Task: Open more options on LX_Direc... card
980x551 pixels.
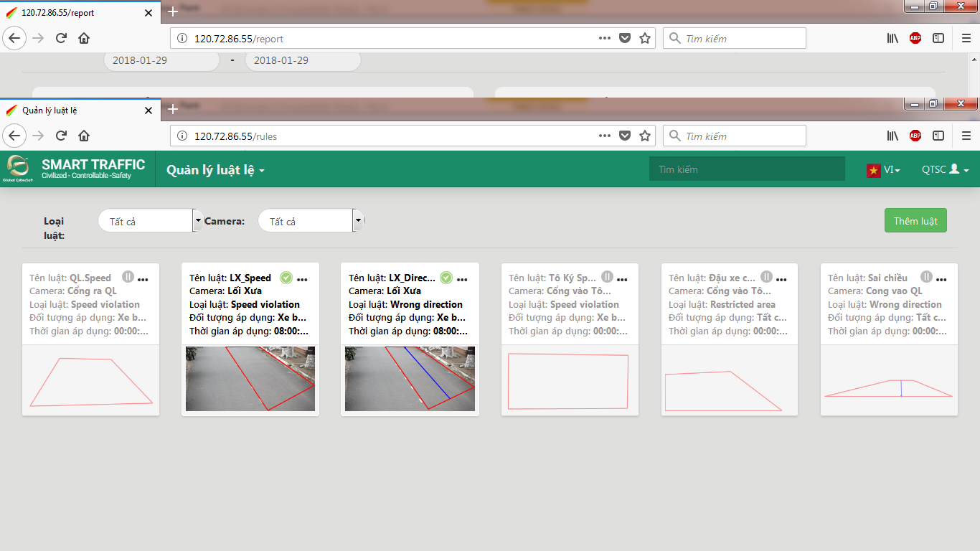Action: coord(462,279)
